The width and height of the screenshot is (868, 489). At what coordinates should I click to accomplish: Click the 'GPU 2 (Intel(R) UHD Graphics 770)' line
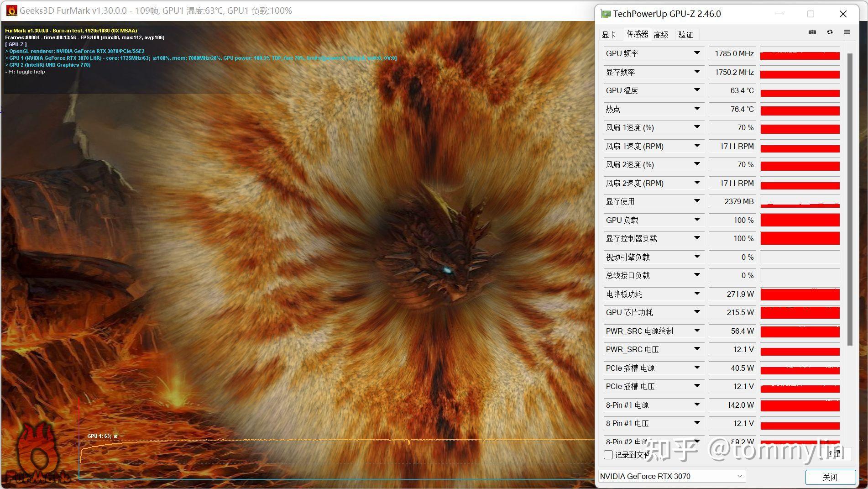(48, 65)
